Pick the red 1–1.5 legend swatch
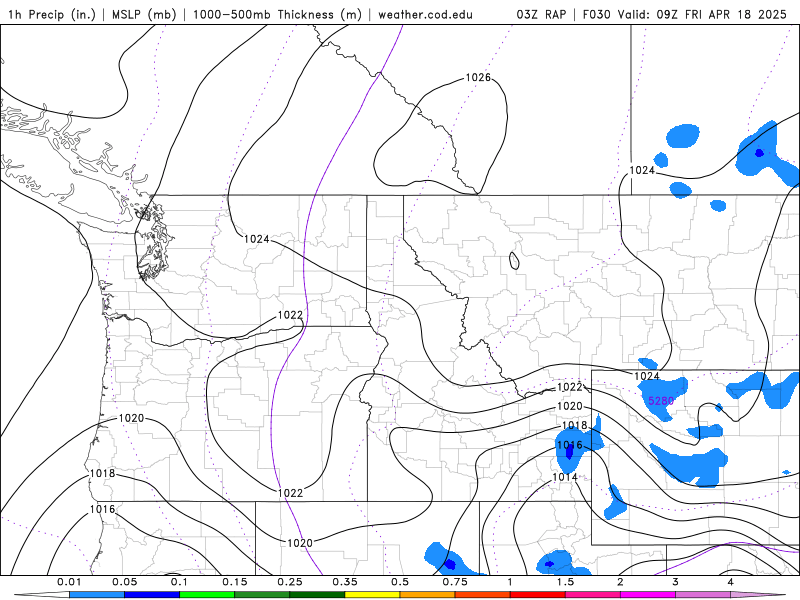Viewport: 800px width, 600px height. point(538,595)
